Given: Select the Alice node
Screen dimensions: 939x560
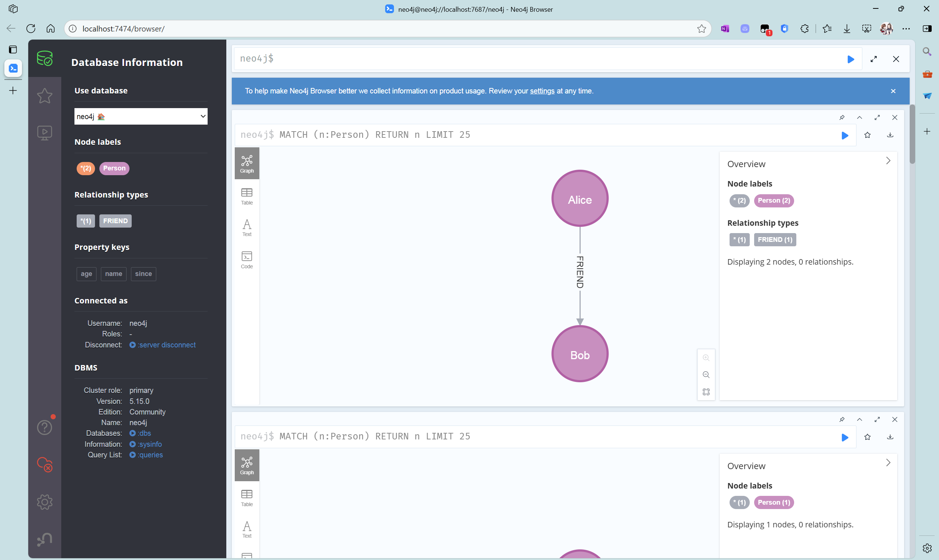Looking at the screenshot, I should click(x=580, y=199).
